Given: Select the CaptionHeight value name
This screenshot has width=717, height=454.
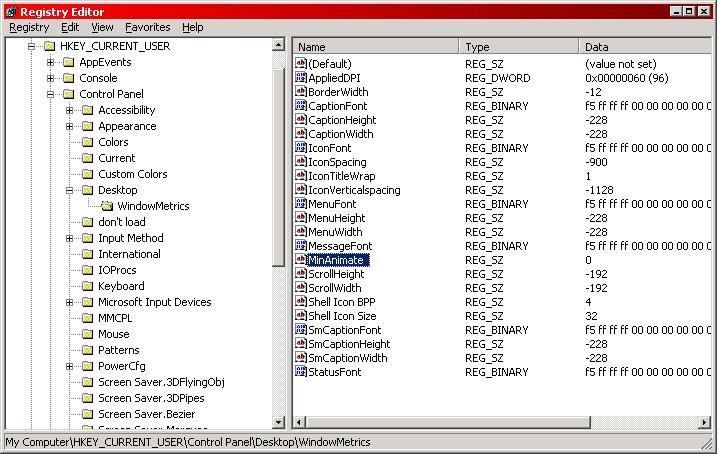Looking at the screenshot, I should click(342, 120).
